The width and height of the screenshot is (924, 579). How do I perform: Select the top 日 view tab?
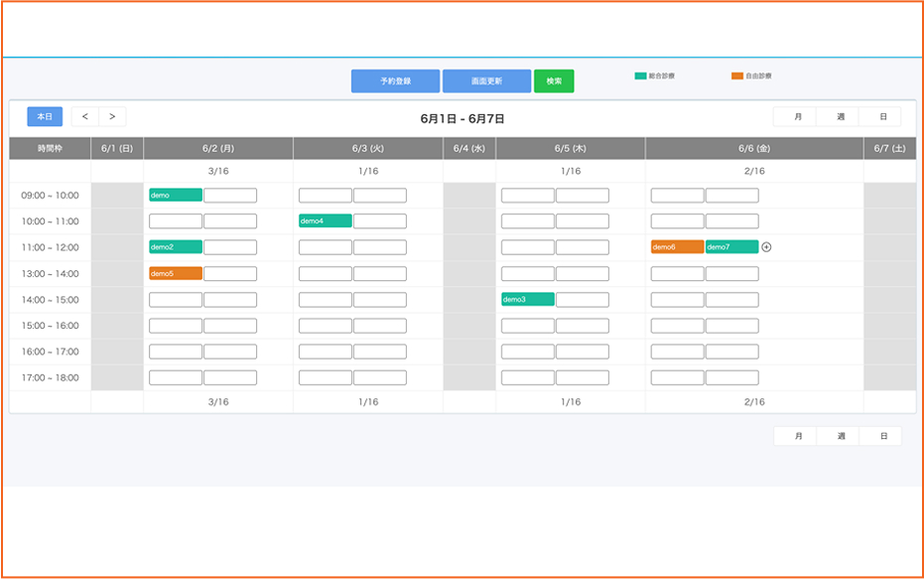(882, 117)
